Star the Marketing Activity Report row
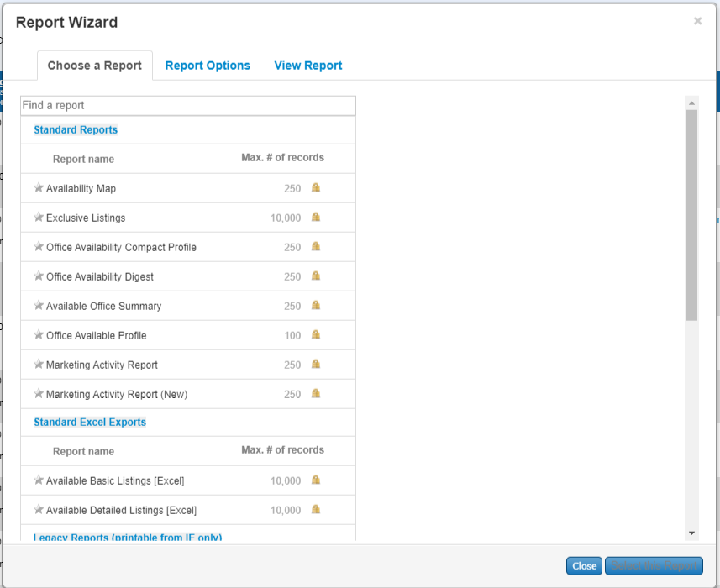This screenshot has height=588, width=720. (39, 364)
